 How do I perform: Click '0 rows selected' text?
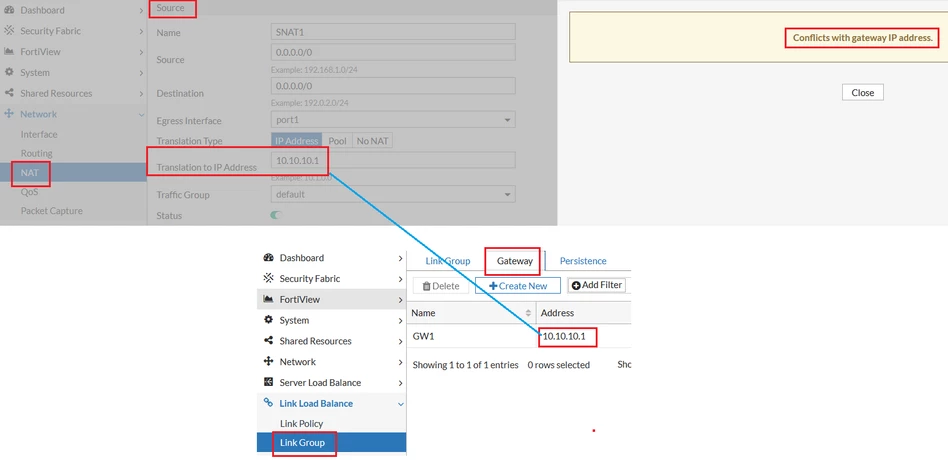[x=559, y=365]
